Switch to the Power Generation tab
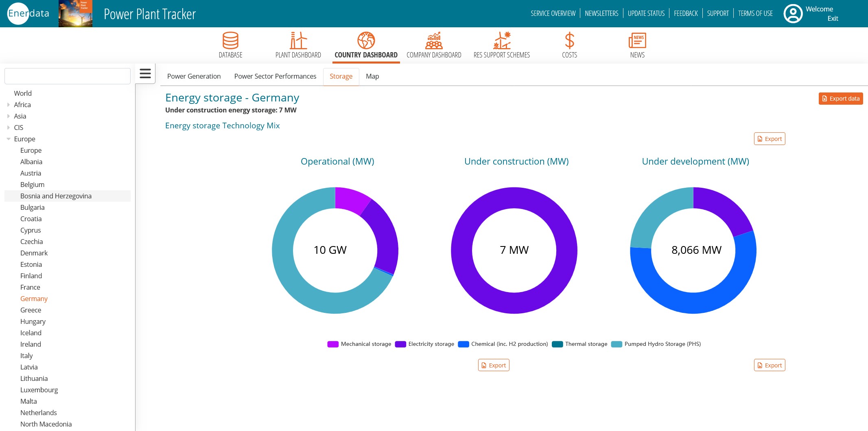 194,77
